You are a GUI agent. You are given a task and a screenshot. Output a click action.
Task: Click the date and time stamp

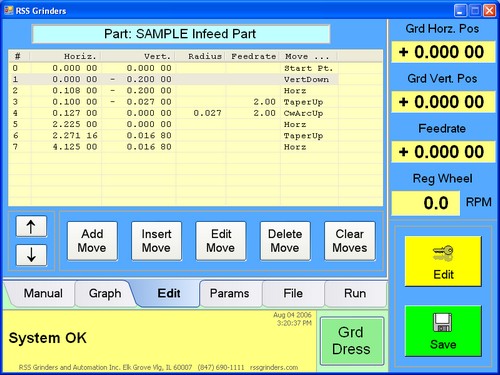pyautogui.click(x=292, y=319)
